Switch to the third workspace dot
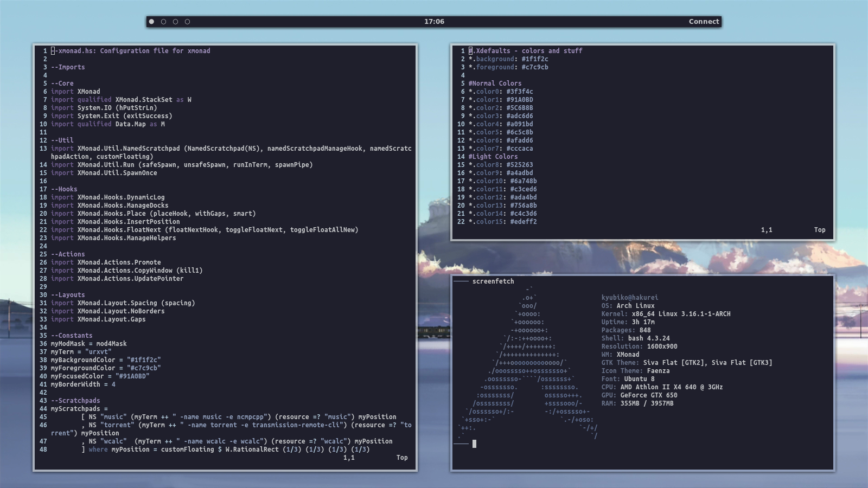868x488 pixels. [175, 22]
